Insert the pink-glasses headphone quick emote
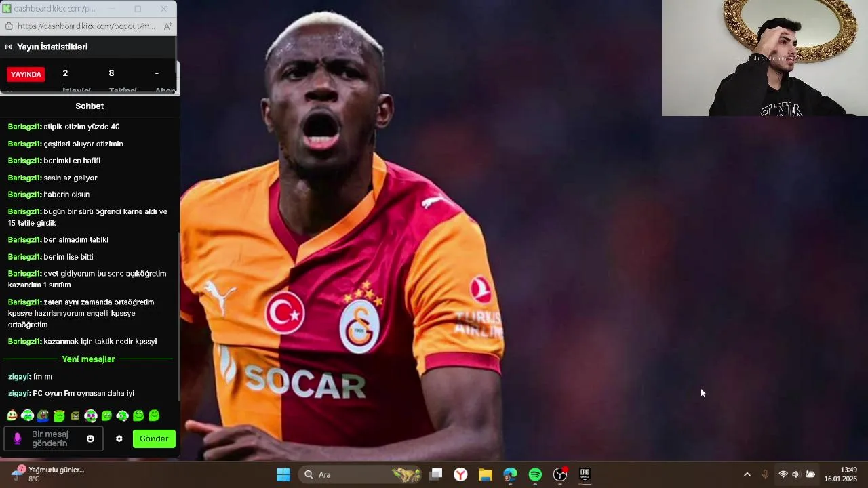Image resolution: width=868 pixels, height=488 pixels. (91, 415)
